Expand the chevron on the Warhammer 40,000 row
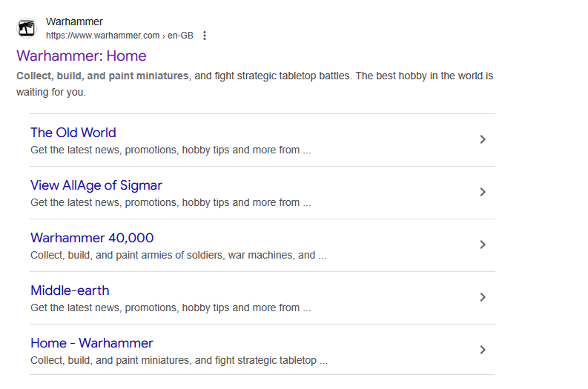The image size is (588, 389). 483,245
